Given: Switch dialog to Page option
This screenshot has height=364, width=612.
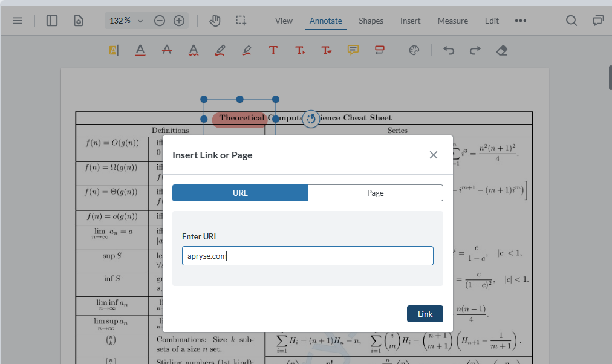Looking at the screenshot, I should tap(375, 192).
